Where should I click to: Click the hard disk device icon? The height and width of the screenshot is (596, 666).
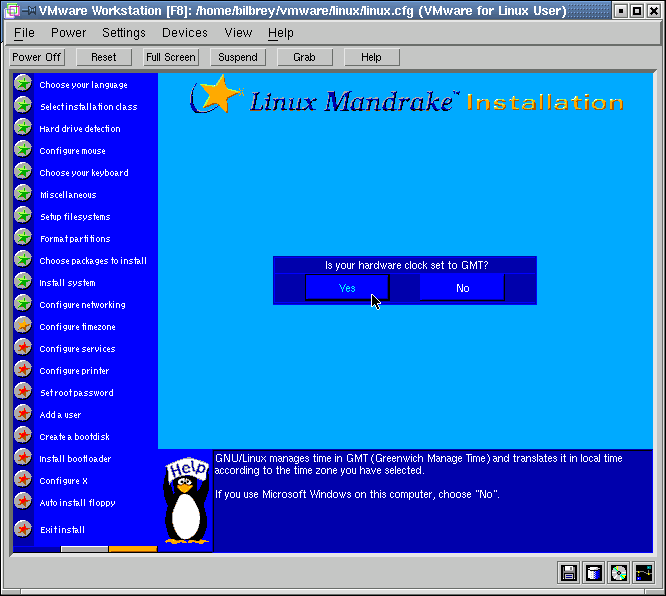(594, 573)
